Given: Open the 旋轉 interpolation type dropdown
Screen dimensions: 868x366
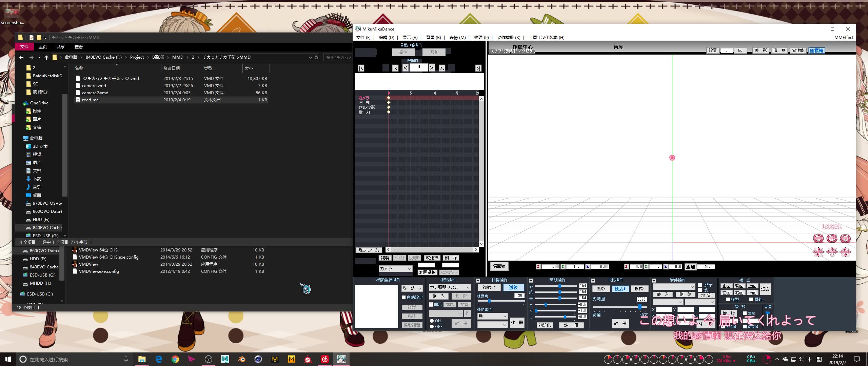Looking at the screenshot, I should [x=412, y=288].
